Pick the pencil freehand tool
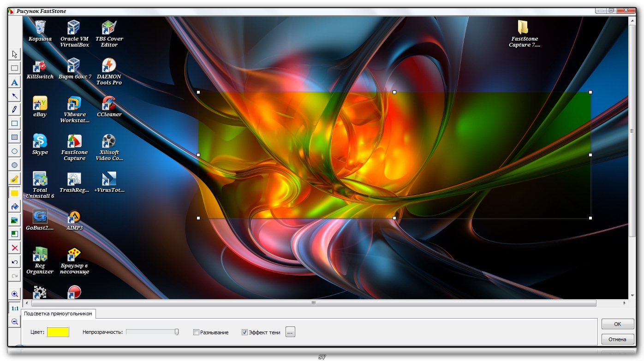This screenshot has height=361, width=644. pos(15,110)
